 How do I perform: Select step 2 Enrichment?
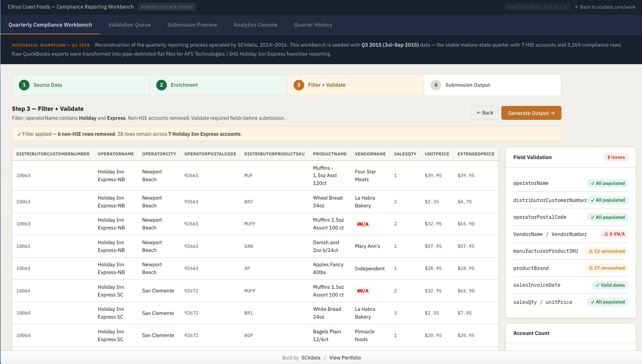click(218, 85)
